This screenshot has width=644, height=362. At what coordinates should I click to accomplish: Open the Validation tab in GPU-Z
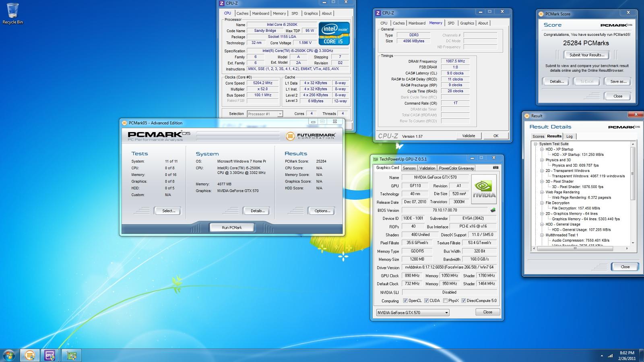[x=427, y=168]
